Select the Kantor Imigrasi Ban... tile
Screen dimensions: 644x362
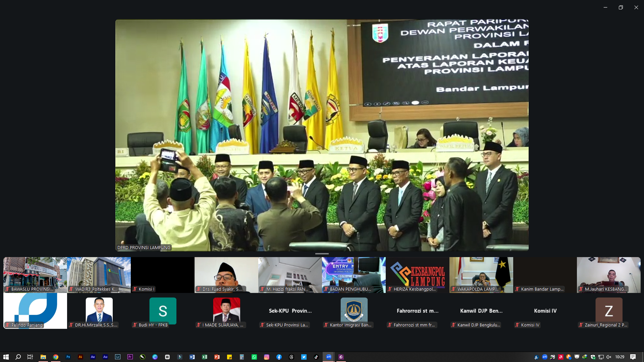[x=354, y=311]
